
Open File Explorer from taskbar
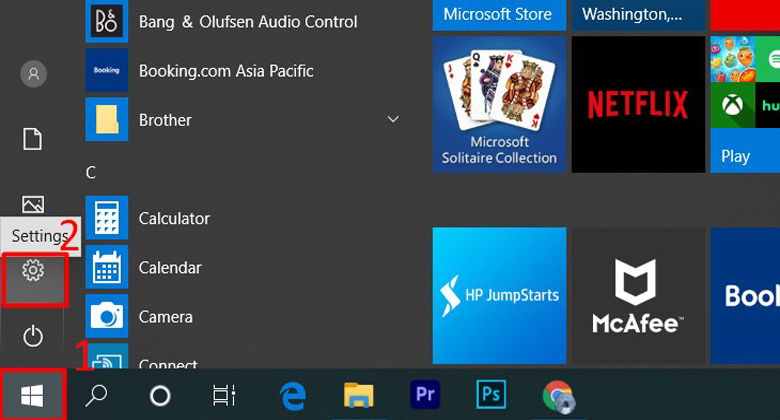pyautogui.click(x=357, y=395)
